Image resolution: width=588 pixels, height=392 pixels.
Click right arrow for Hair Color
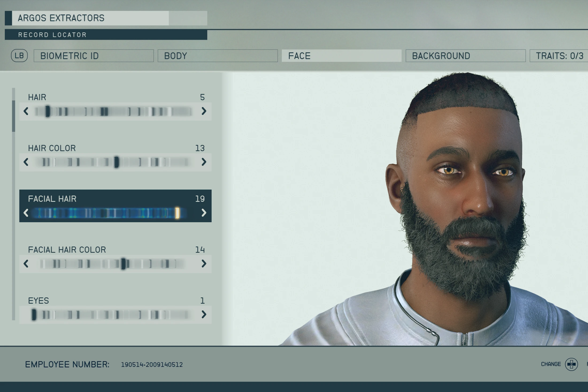[x=204, y=162]
